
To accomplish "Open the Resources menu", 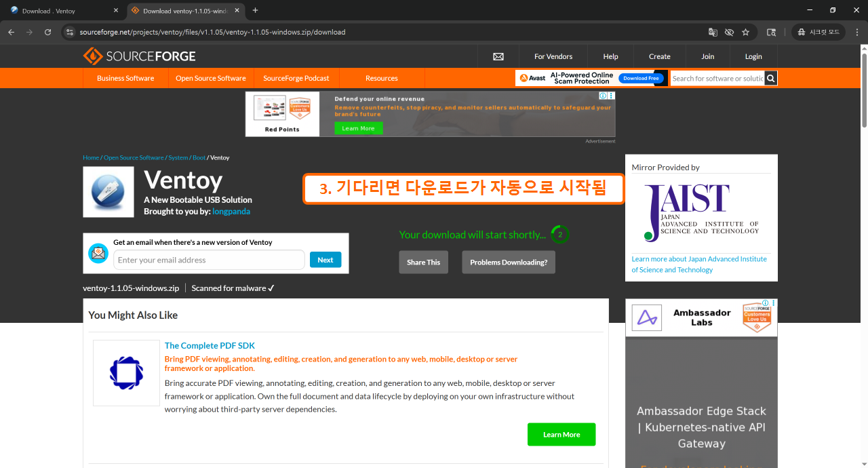I will click(x=381, y=77).
